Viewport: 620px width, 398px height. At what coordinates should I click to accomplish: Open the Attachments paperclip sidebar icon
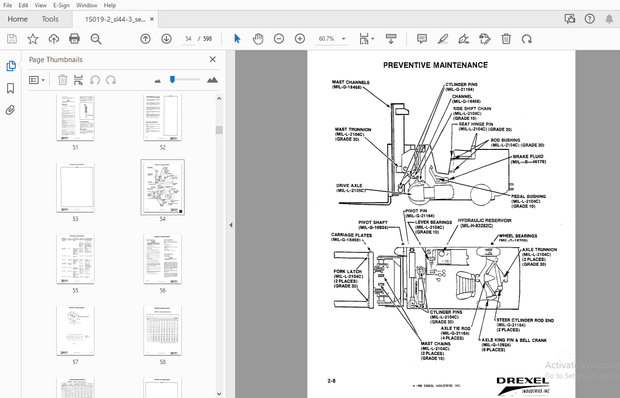coord(11,110)
